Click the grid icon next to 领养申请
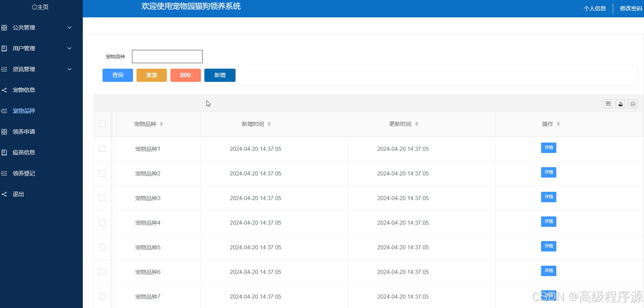 [4, 132]
